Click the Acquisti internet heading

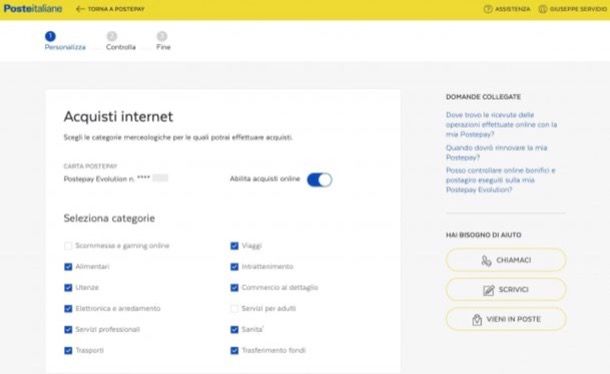[118, 117]
